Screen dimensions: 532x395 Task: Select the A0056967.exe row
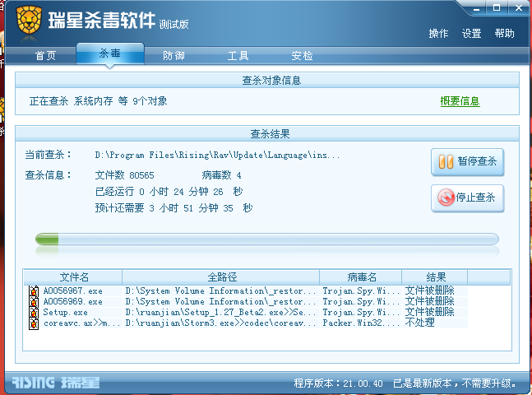pos(246,291)
